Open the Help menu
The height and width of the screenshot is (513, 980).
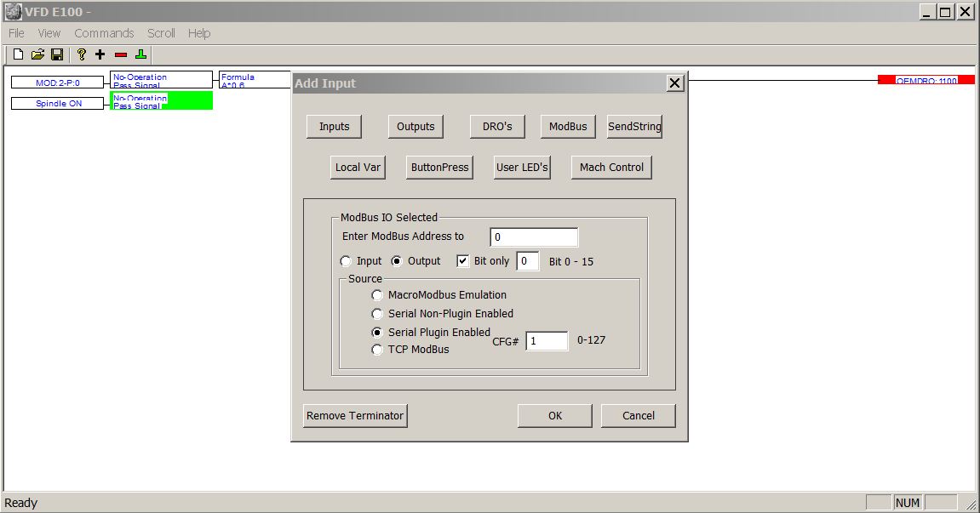198,33
